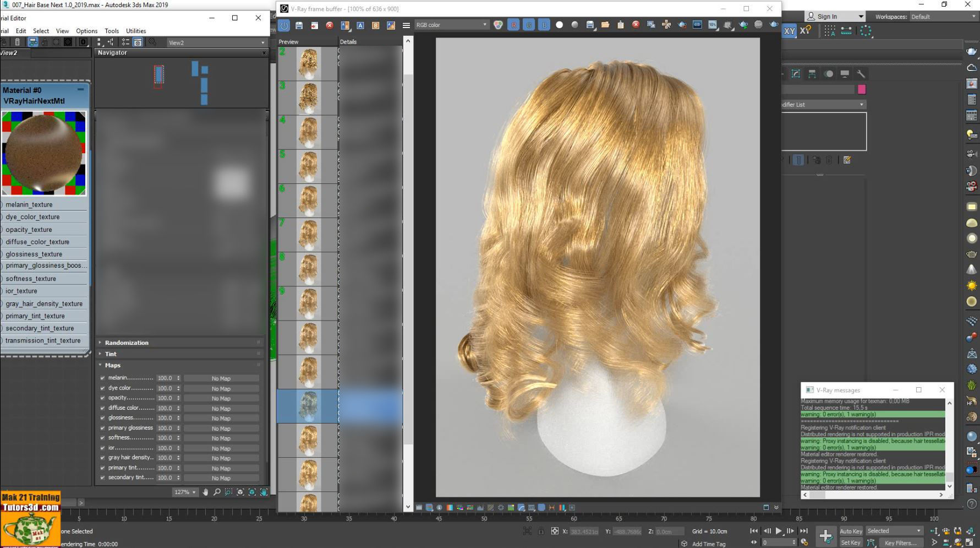Screen dimensions: 980x548
Task: Toggle green channel in V-Ray frame buffer
Action: (x=529, y=25)
